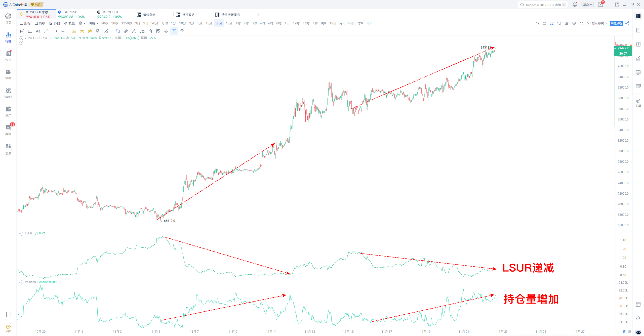Click the 复盘 replay button
This screenshot has height=336, width=644.
coord(69,23)
